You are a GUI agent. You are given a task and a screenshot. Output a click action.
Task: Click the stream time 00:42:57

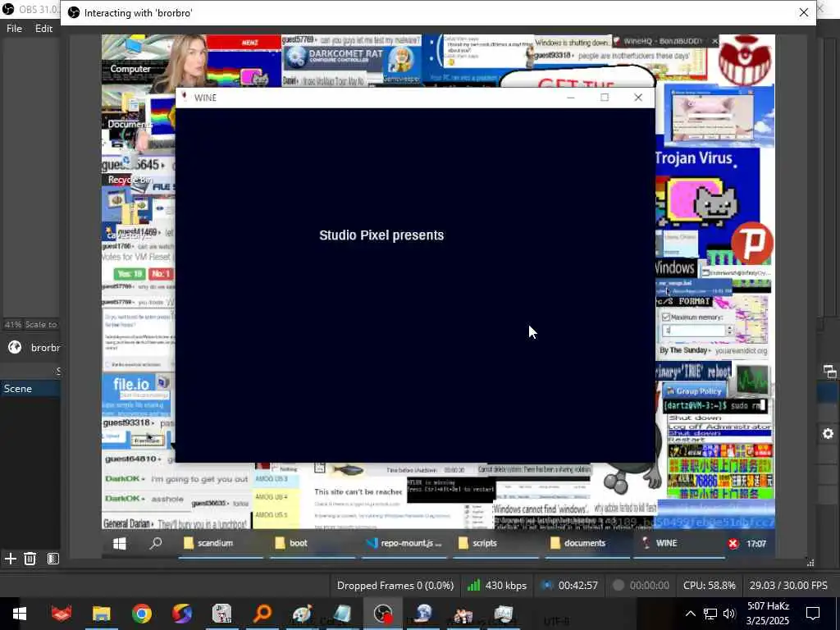coord(577,586)
